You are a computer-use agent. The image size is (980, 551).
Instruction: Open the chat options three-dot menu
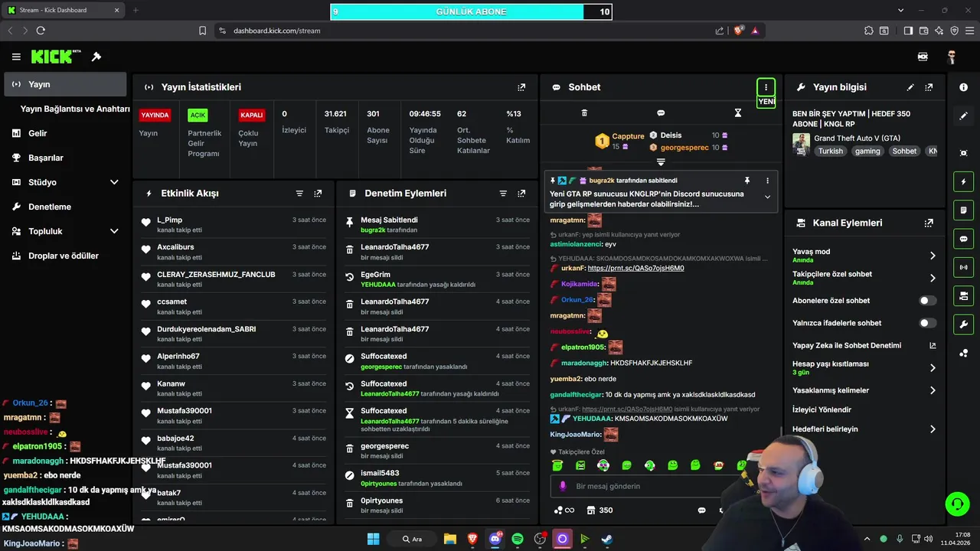(x=766, y=87)
